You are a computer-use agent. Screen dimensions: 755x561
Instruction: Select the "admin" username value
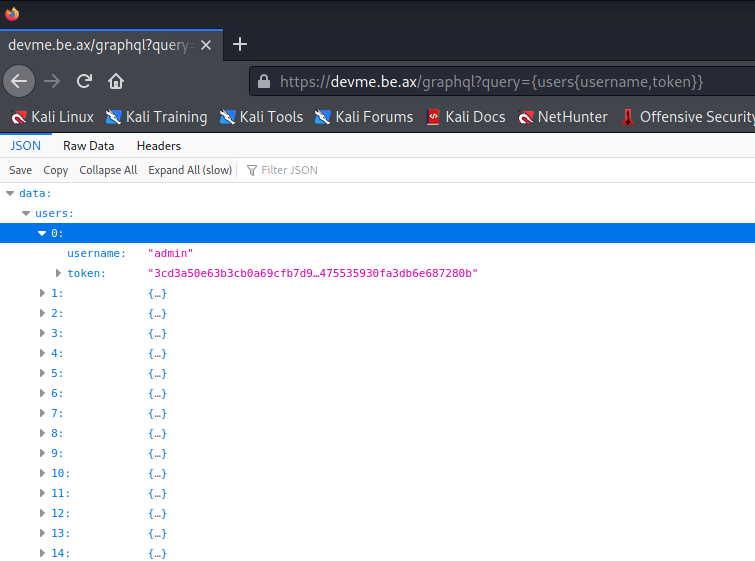tap(170, 253)
